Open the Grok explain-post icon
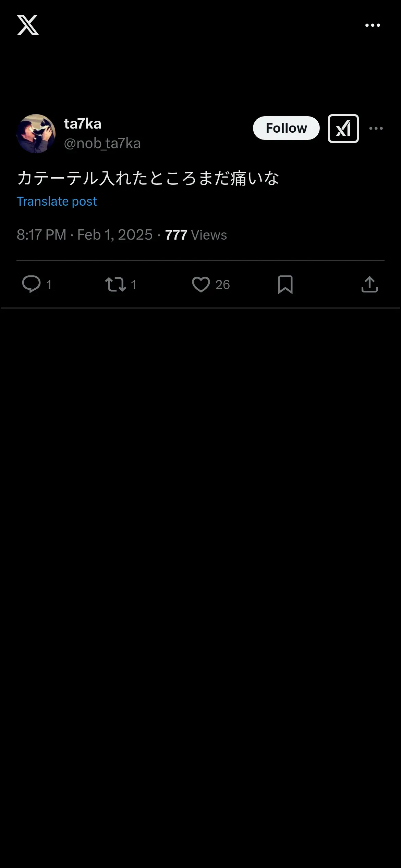Screen dimensions: 401x868 coord(343,129)
